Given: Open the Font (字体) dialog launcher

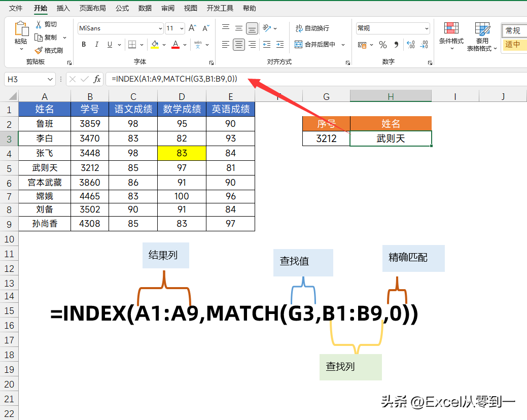Looking at the screenshot, I should (x=212, y=63).
